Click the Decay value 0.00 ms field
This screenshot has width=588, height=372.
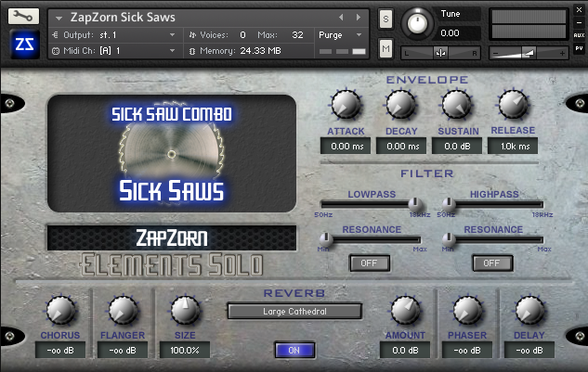coord(401,146)
